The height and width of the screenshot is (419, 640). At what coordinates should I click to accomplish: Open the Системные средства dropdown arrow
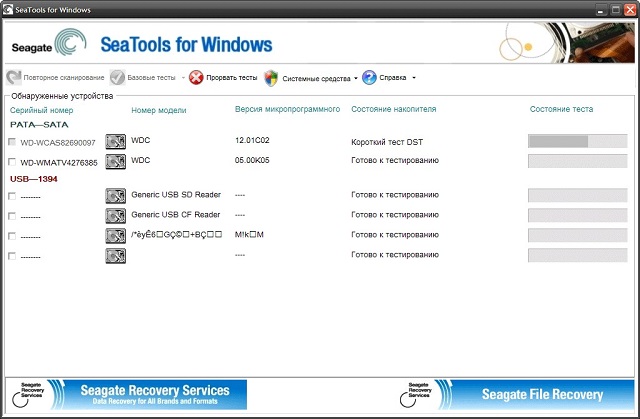(x=356, y=78)
